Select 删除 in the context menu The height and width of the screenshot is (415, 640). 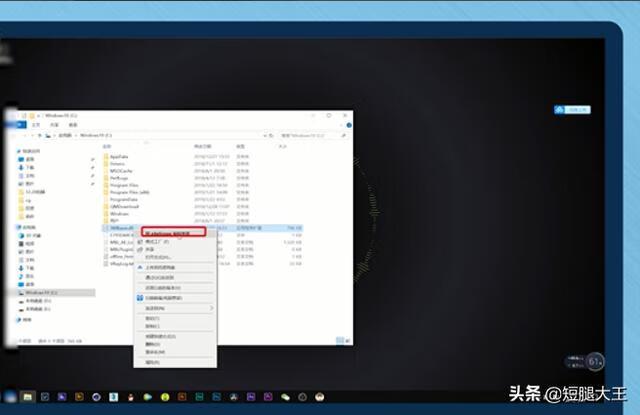click(x=153, y=343)
